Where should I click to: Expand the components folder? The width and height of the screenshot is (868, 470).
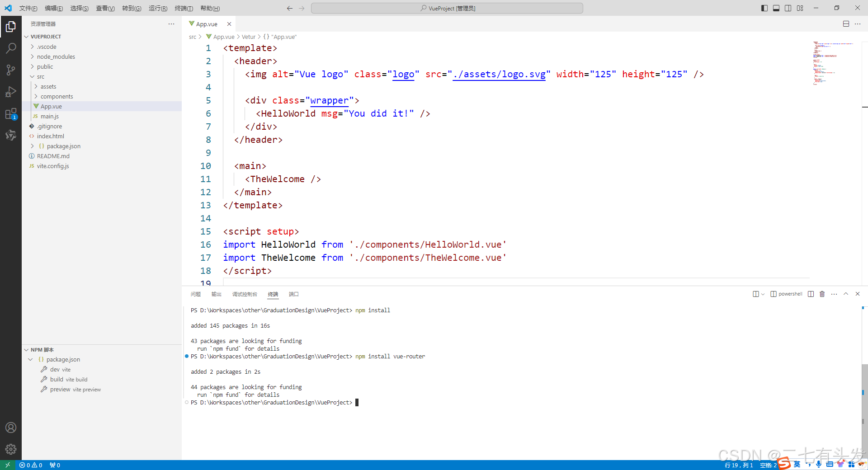click(102, 96)
